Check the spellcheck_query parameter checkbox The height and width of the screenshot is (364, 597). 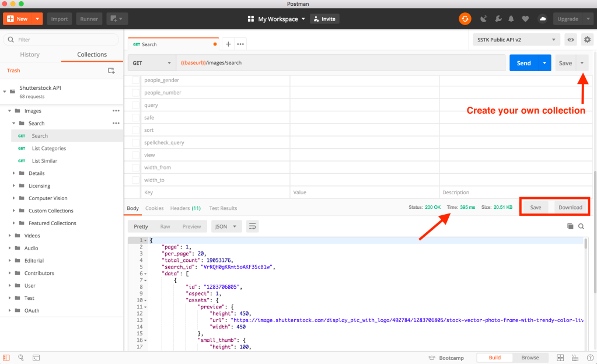tap(135, 143)
